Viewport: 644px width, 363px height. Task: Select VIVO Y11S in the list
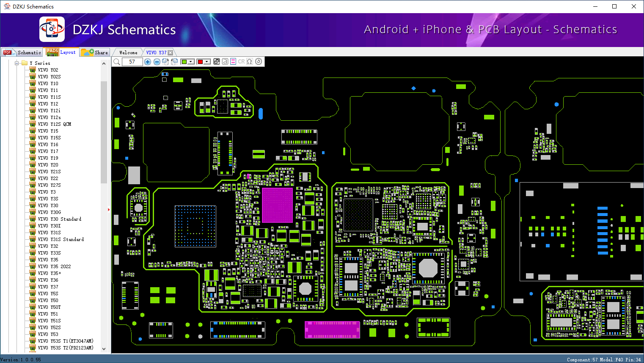click(x=49, y=97)
